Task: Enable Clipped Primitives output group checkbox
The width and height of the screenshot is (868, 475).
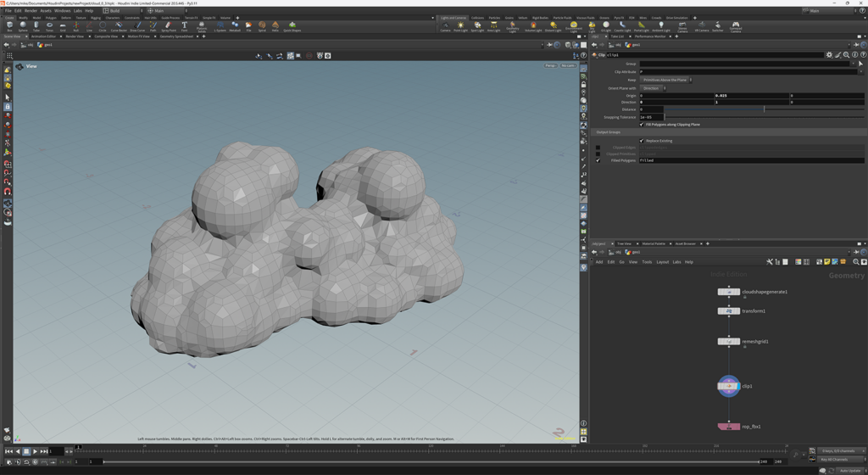Action: coord(598,154)
